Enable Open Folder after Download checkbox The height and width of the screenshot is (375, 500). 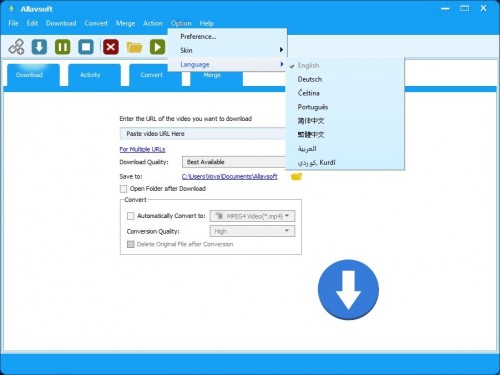(123, 189)
